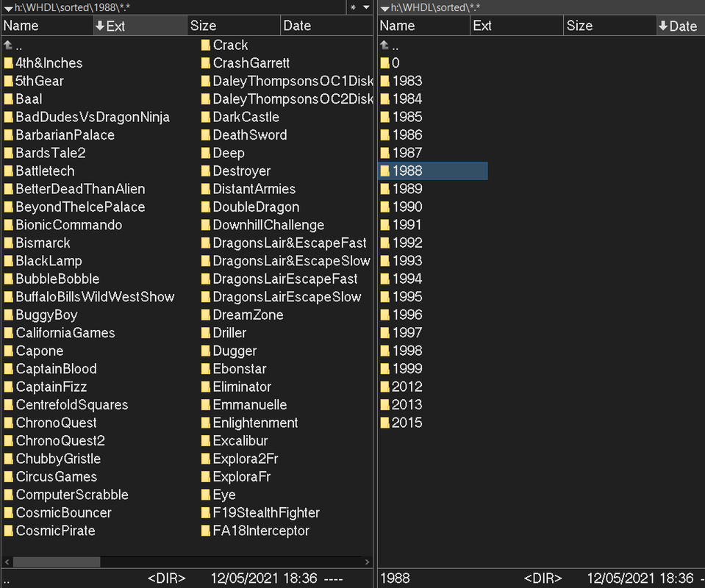Sort right panel by Size column
The height and width of the screenshot is (588, 705).
[x=609, y=26]
